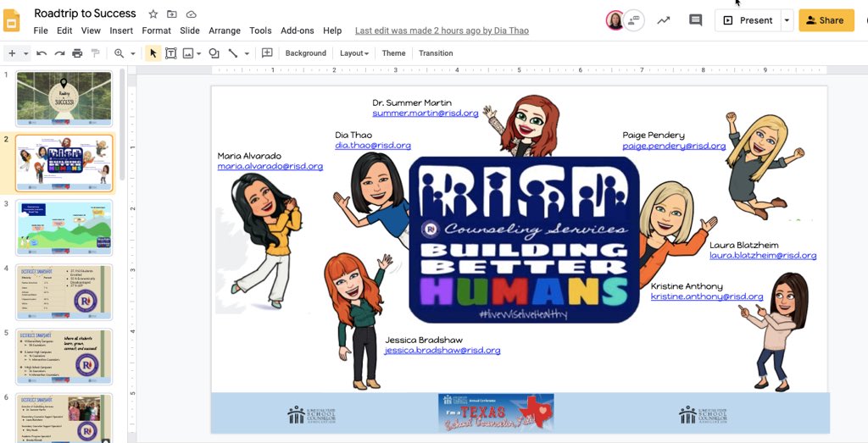View activity dashboard trend icon
868x443 pixels.
click(x=663, y=20)
